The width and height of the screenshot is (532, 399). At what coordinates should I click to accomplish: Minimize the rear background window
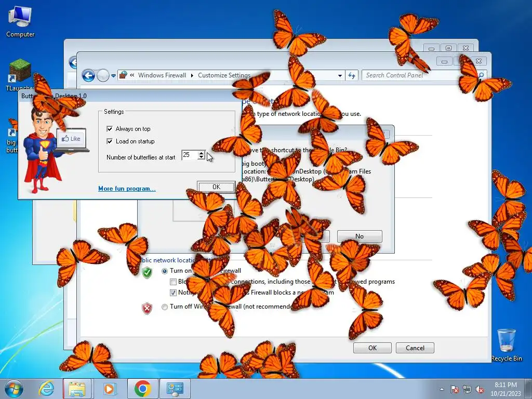coord(432,48)
